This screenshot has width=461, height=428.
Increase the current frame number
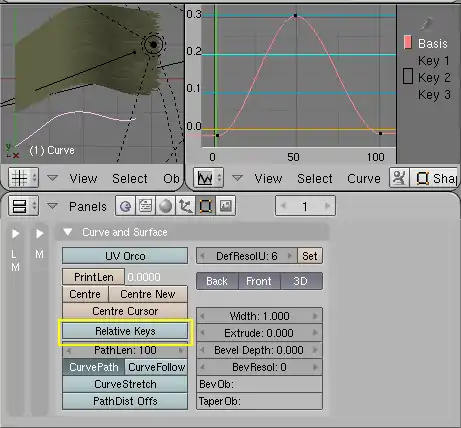pos(327,206)
